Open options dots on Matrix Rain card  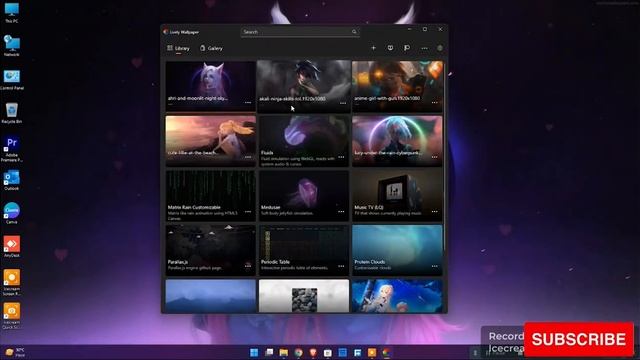(x=248, y=212)
